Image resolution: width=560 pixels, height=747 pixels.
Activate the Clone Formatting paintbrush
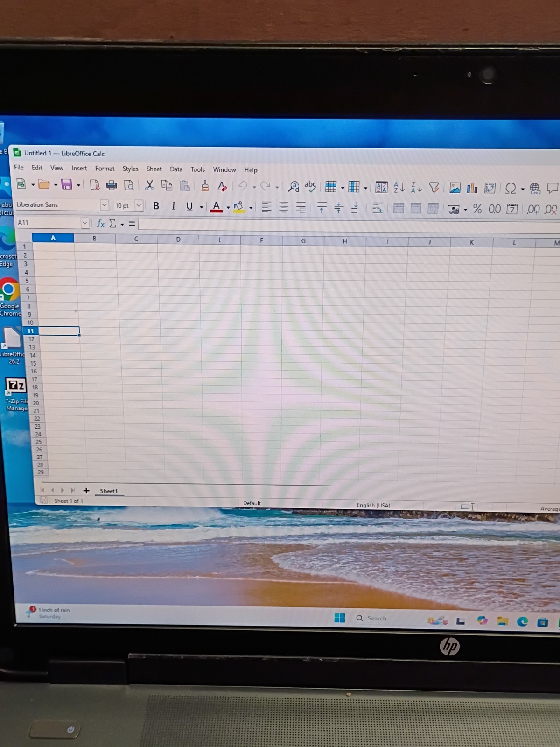[205, 186]
